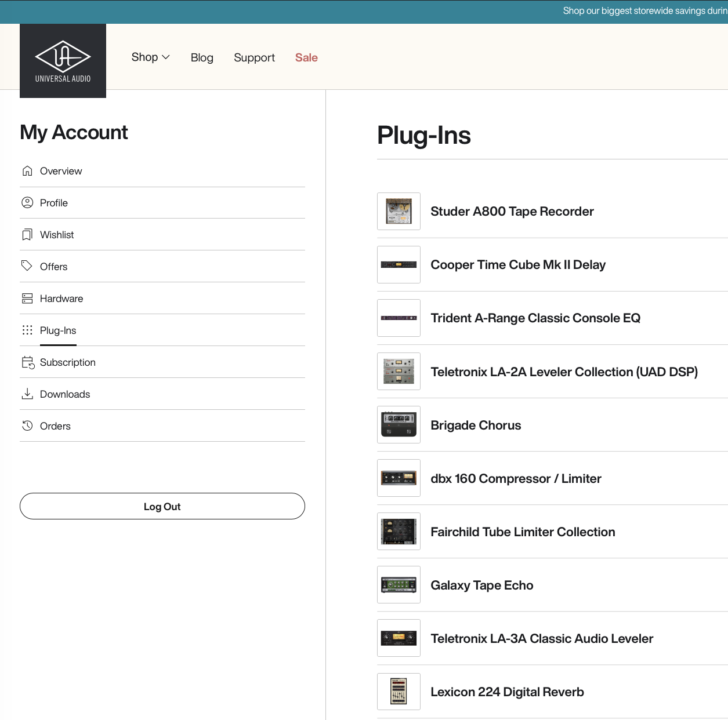Click the Overview home icon
728x720 pixels.
pyautogui.click(x=27, y=171)
